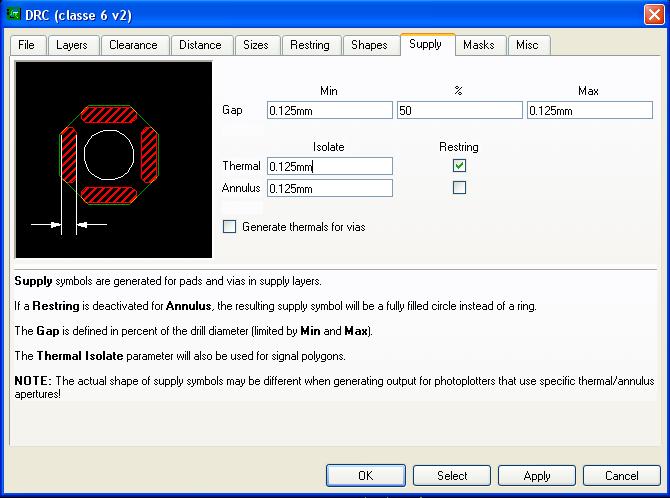Screen dimensions: 670x498
Task: Click the Gap label text
Action: [232, 110]
